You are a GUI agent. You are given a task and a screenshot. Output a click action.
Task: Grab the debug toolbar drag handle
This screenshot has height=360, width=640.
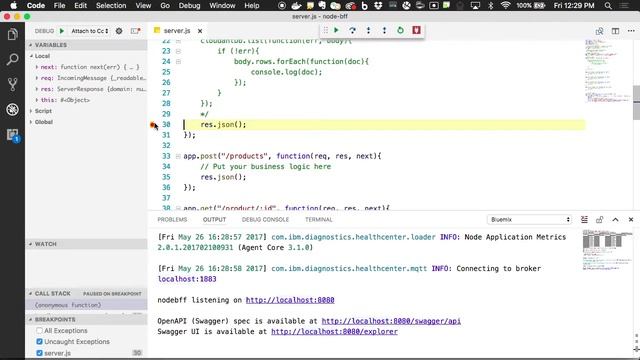tap(325, 30)
